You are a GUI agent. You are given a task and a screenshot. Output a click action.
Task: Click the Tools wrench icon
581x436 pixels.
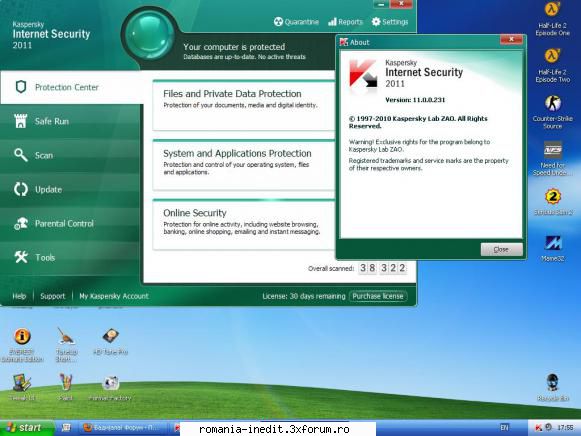tap(21, 257)
